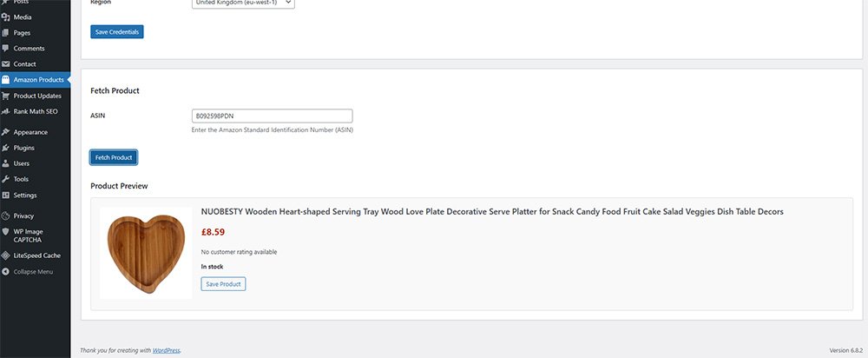Viewport: 868px width, 358px height.
Task: Open the Region dropdown
Action: click(x=243, y=3)
